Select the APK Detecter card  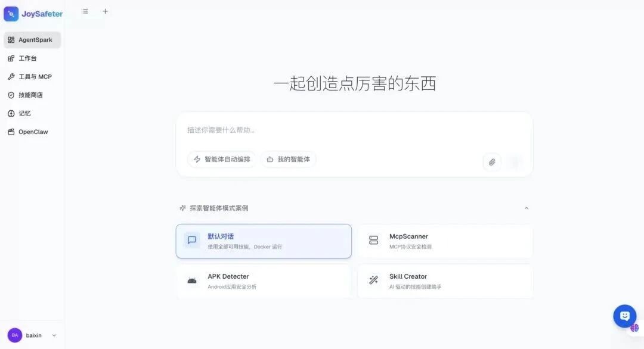click(x=264, y=281)
